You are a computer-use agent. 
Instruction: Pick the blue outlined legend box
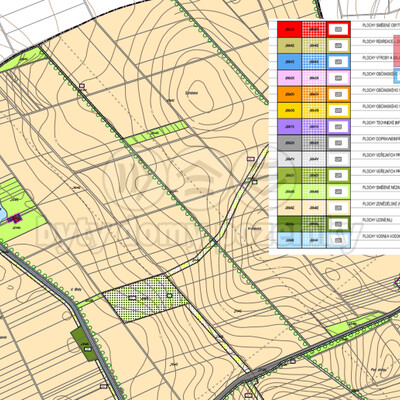click(x=338, y=62)
